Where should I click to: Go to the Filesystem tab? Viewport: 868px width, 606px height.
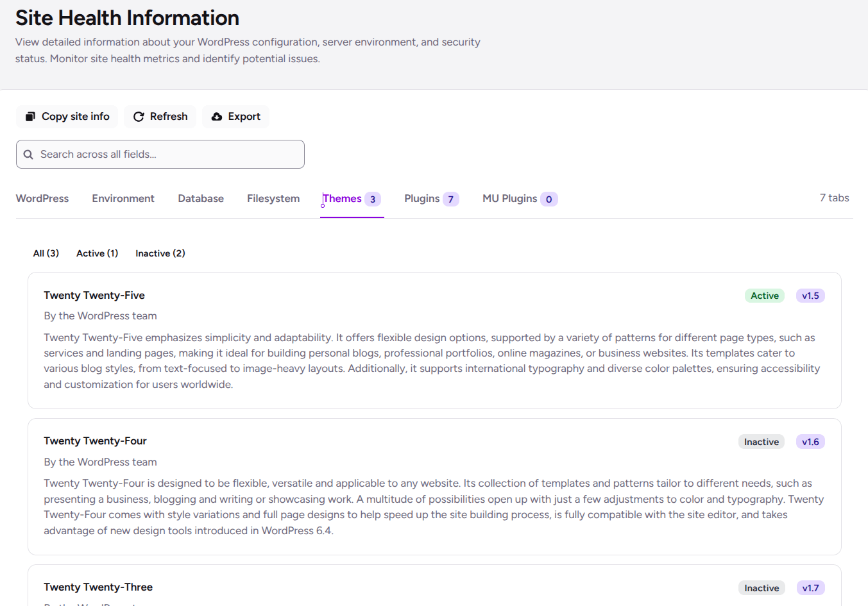click(x=273, y=199)
